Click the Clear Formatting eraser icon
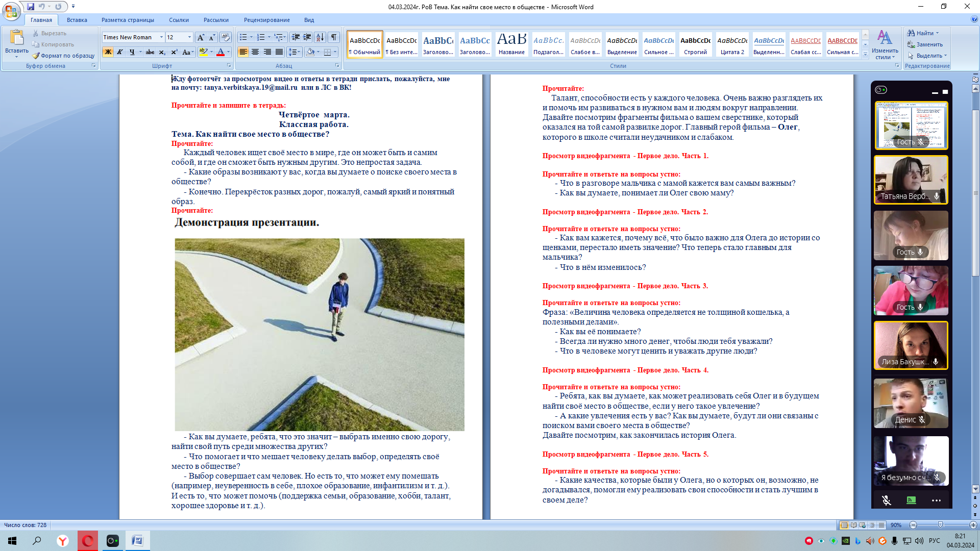 point(226,37)
